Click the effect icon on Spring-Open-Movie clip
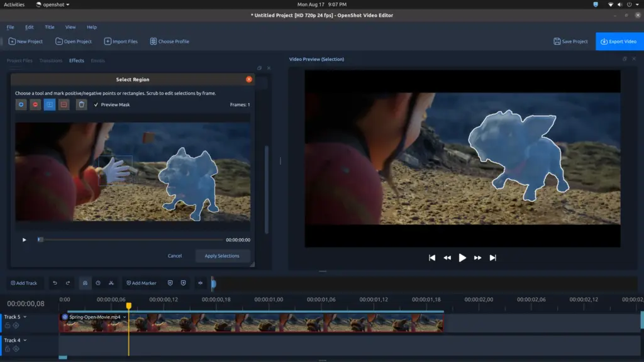Viewport: 644px width, 362px height. [65, 317]
